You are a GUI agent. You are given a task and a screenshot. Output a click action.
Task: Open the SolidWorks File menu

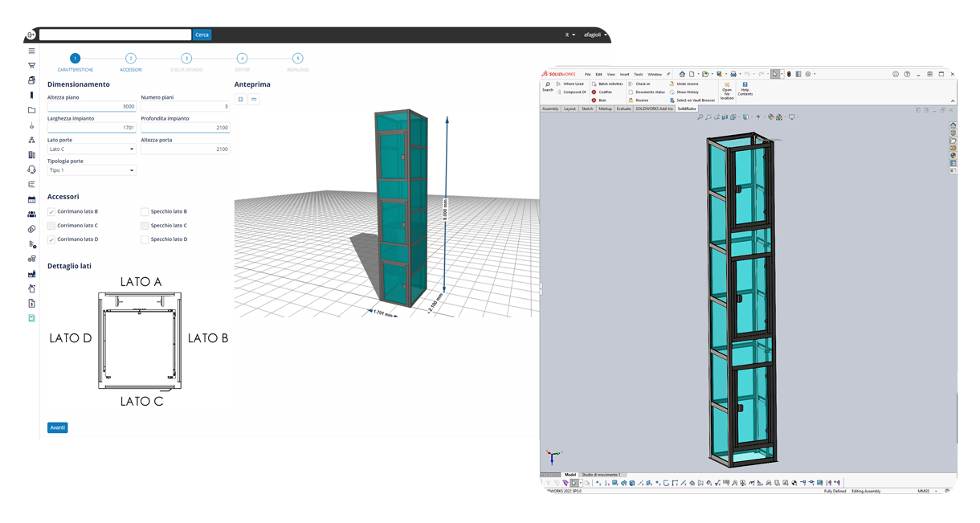588,75
